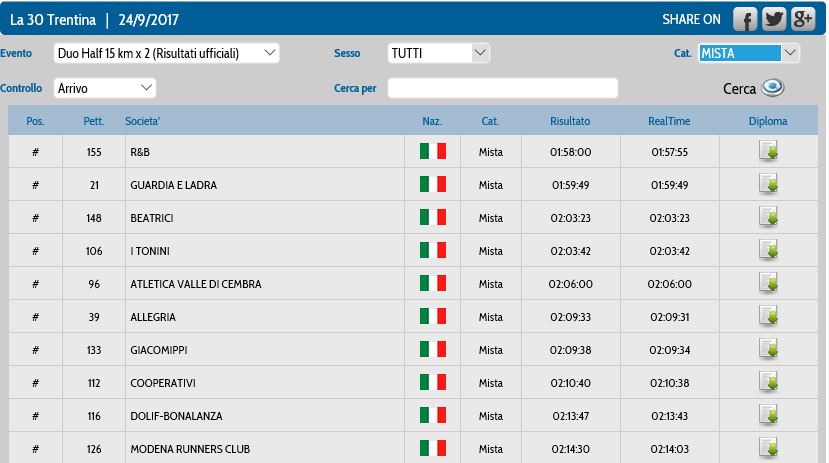Download diploma for R&B team
Screen dimensions: 829x463
tap(768, 151)
